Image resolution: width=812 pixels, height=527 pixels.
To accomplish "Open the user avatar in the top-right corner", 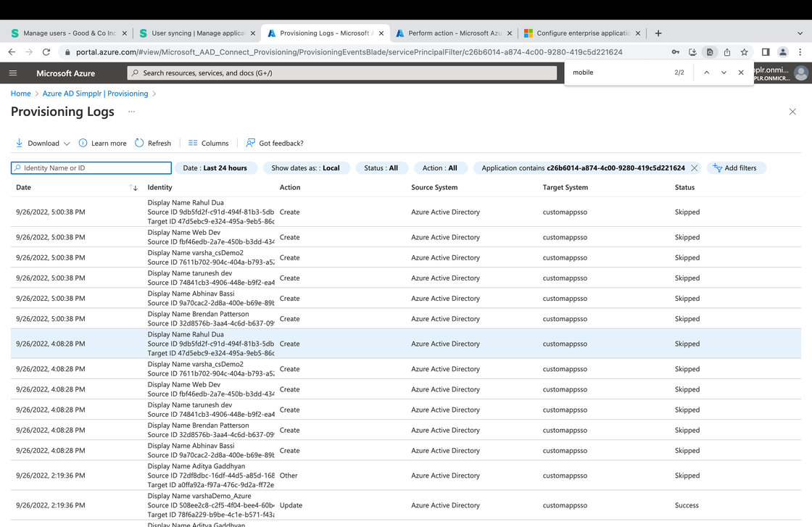I will point(800,72).
